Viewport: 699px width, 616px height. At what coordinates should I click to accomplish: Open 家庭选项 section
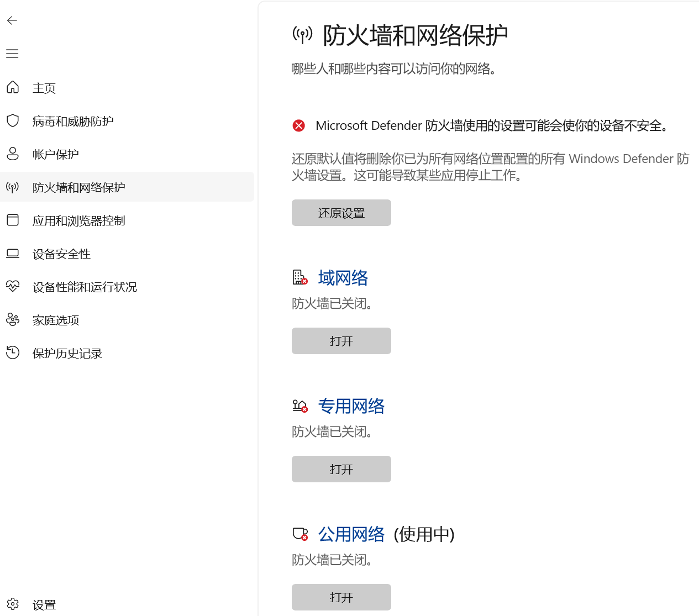(127, 319)
